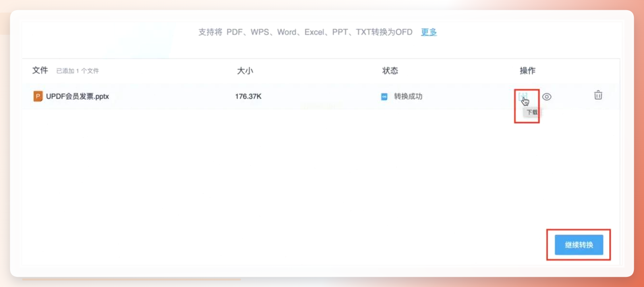
Task: Click the file size 176.37K
Action: coord(248,97)
